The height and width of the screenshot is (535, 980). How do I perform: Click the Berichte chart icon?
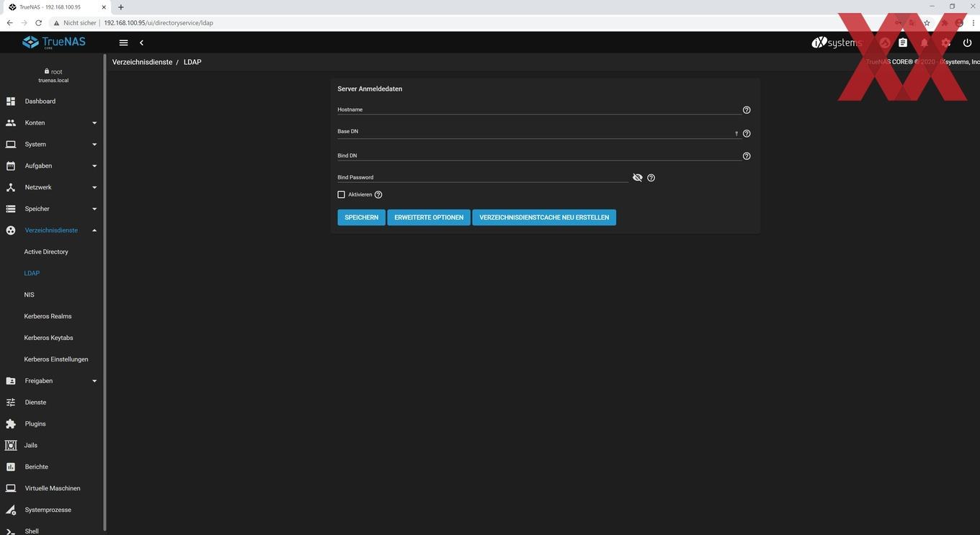tap(11, 467)
